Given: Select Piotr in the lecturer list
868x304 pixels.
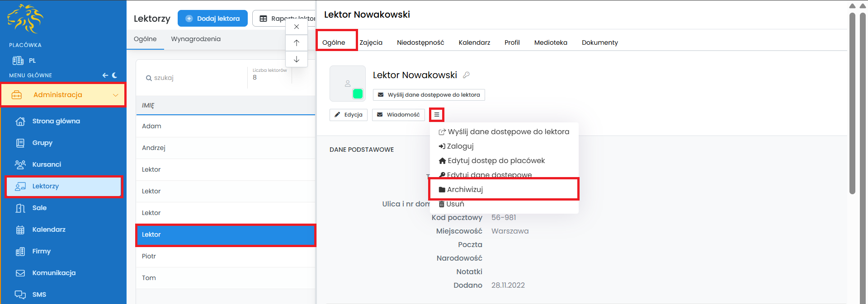Looking at the screenshot, I should point(149,256).
